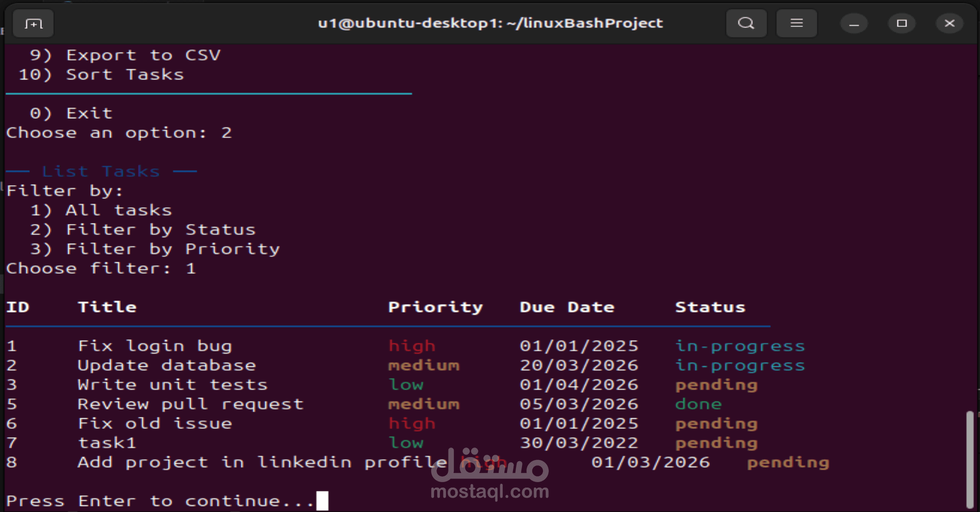Viewport: 980px width, 512px height.
Task: Click the 'Fix old issue' task title
Action: point(155,424)
